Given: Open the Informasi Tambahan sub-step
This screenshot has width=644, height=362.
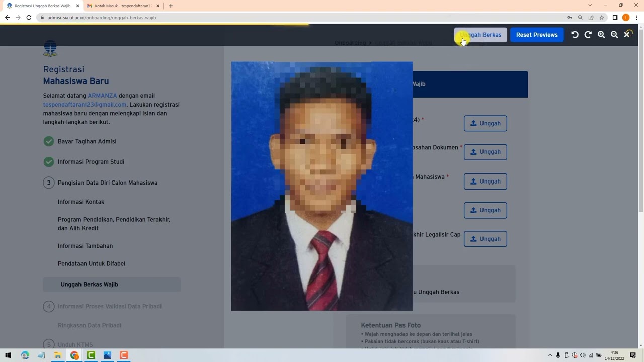Looking at the screenshot, I should [85, 246].
